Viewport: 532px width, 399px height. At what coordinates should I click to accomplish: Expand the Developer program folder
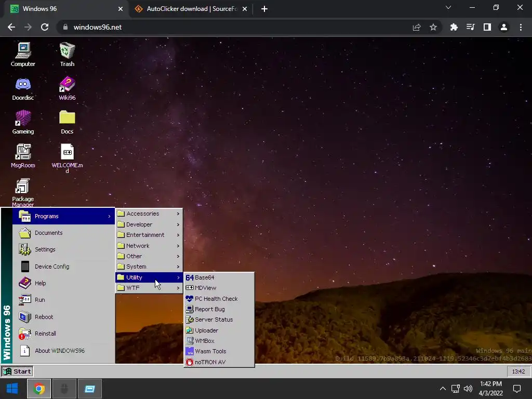click(x=149, y=224)
